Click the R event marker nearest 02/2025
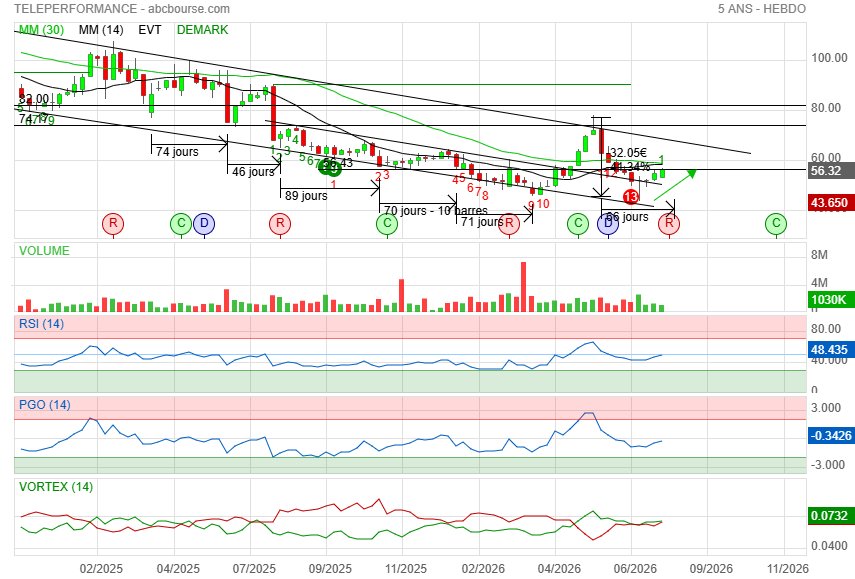The image size is (855, 579). [x=113, y=224]
